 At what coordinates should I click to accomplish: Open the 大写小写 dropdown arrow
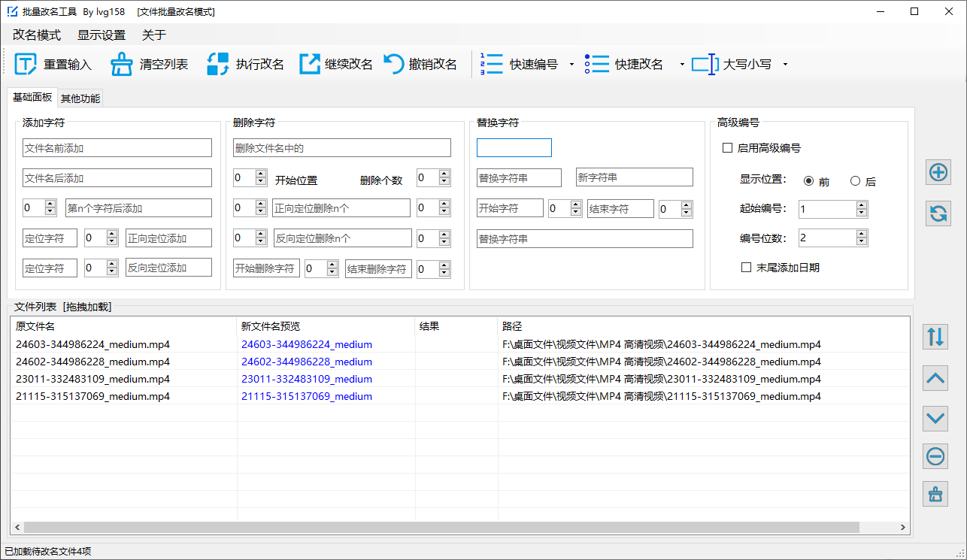click(x=785, y=65)
